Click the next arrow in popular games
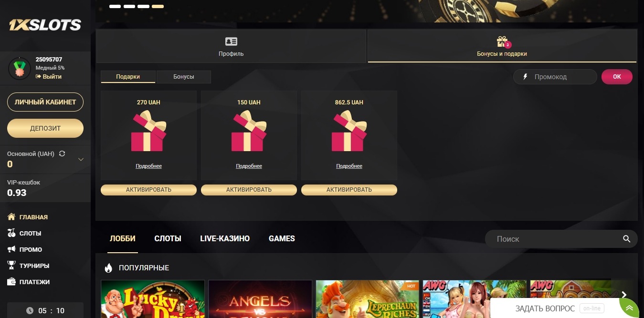644x318 pixels. coord(624,295)
